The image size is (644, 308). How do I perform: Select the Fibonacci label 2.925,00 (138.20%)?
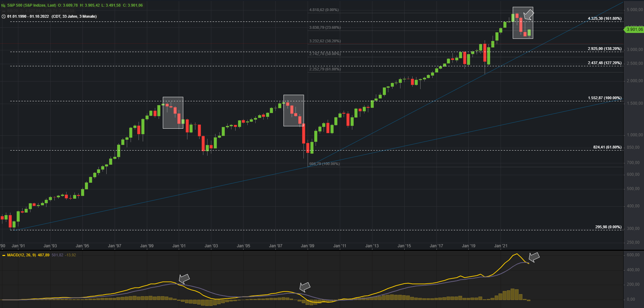(605, 49)
